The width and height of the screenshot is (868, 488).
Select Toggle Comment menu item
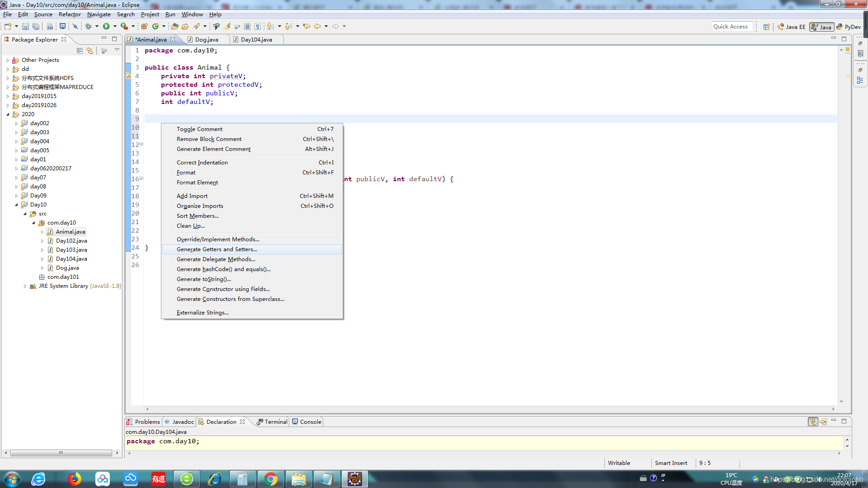252,129
